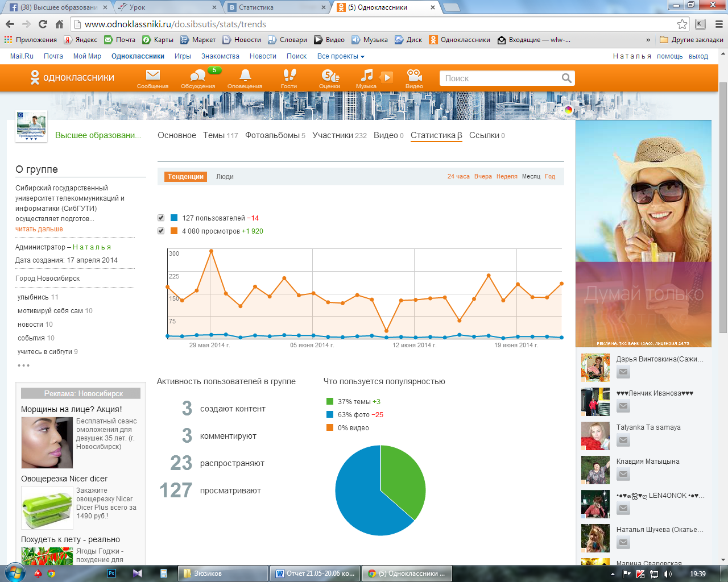Bookmark the page with star icon

[682, 24]
